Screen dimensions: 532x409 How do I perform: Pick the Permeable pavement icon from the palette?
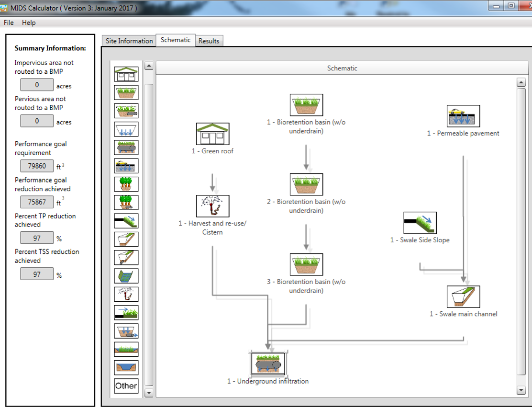(x=126, y=166)
